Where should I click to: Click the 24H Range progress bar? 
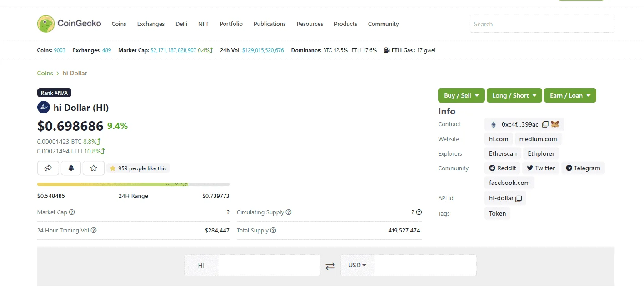pyautogui.click(x=133, y=184)
